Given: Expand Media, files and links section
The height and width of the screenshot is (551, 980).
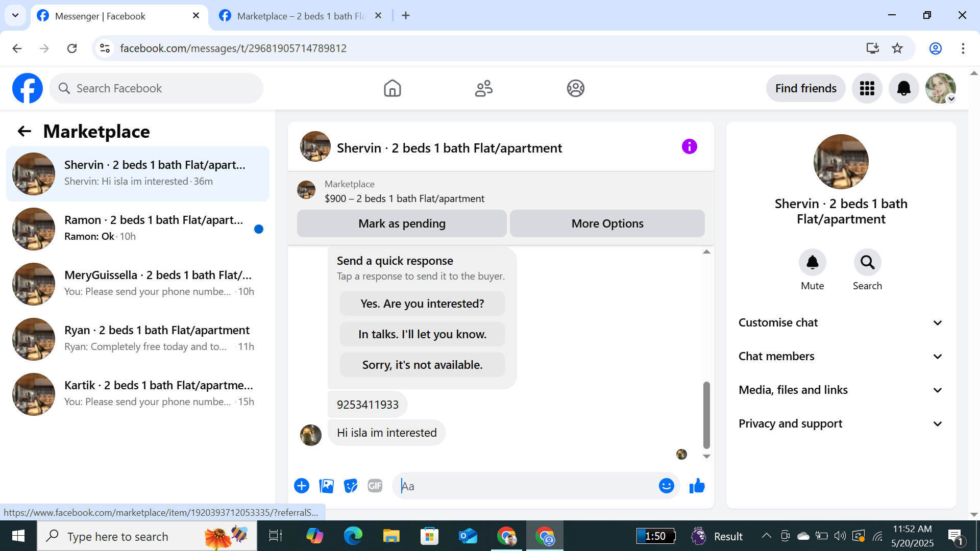Looking at the screenshot, I should click(841, 390).
